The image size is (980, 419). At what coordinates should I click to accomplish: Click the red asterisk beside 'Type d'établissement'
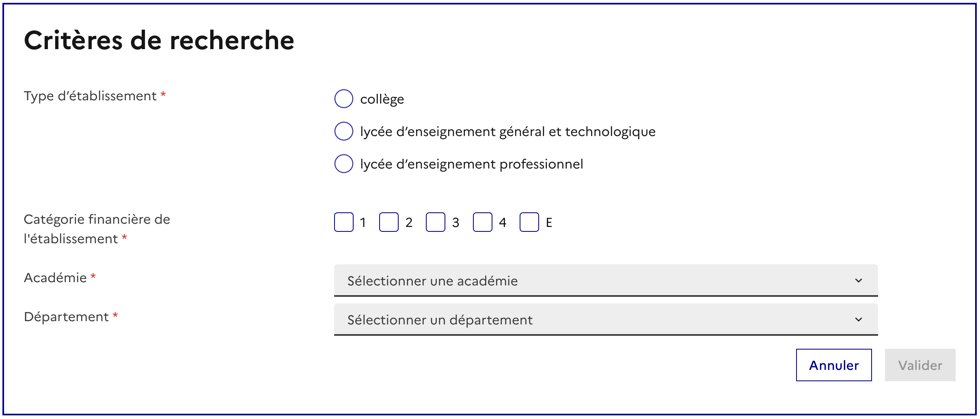[163, 95]
